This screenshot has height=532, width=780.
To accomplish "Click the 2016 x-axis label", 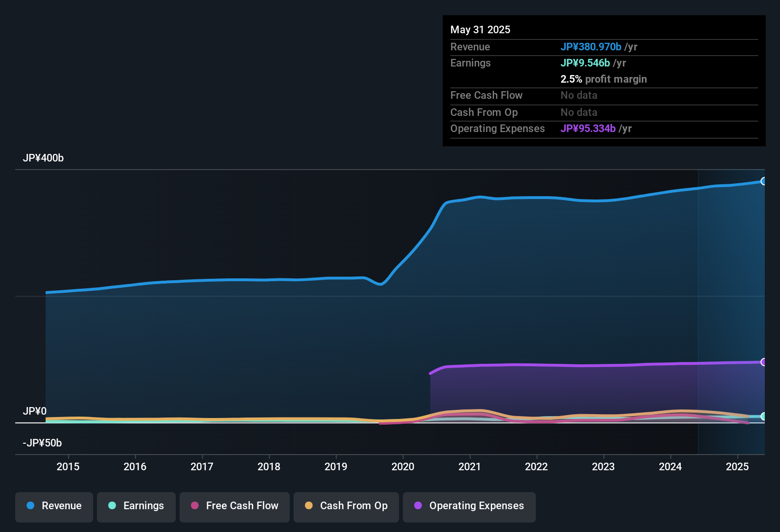I will [x=135, y=466].
